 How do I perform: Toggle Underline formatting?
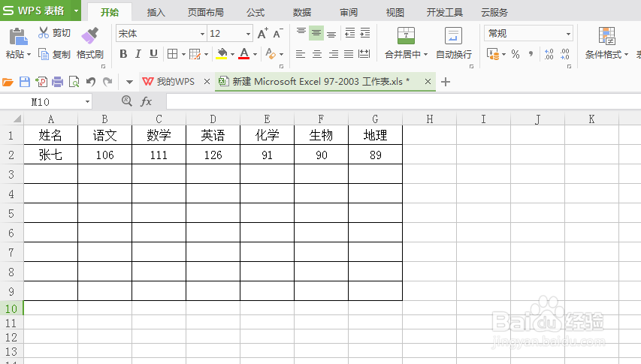(153, 54)
